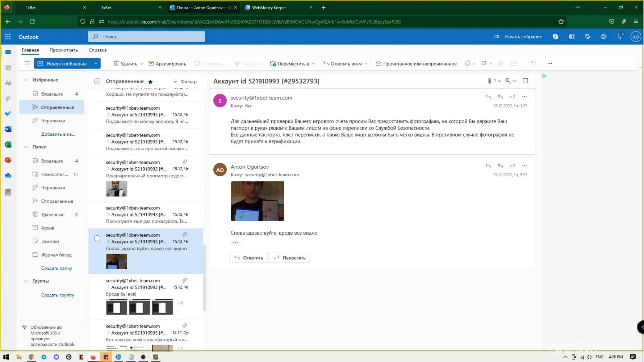
Task: Select all messages with the Отправленные circle checkbox
Action: [97, 81]
